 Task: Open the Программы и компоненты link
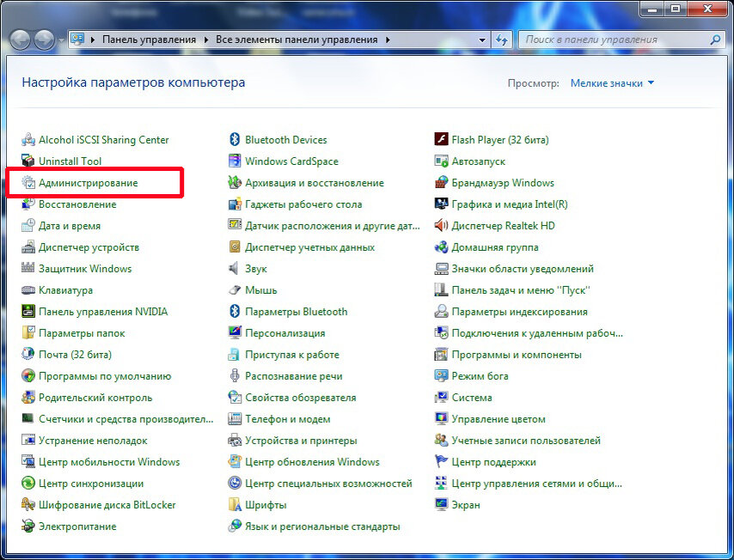coord(517,355)
